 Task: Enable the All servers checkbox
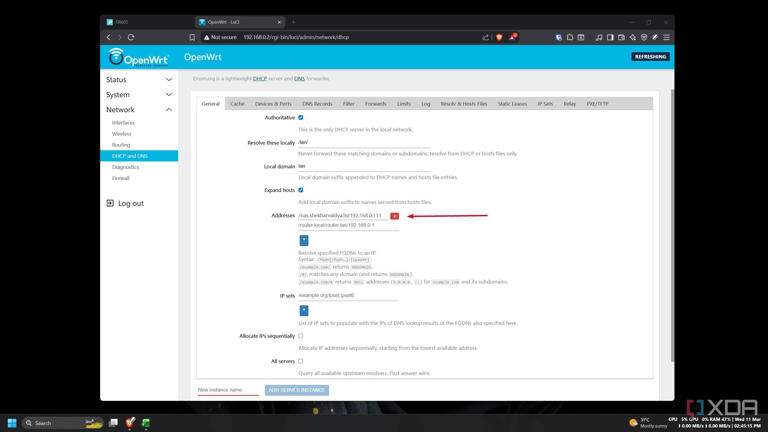pos(301,361)
